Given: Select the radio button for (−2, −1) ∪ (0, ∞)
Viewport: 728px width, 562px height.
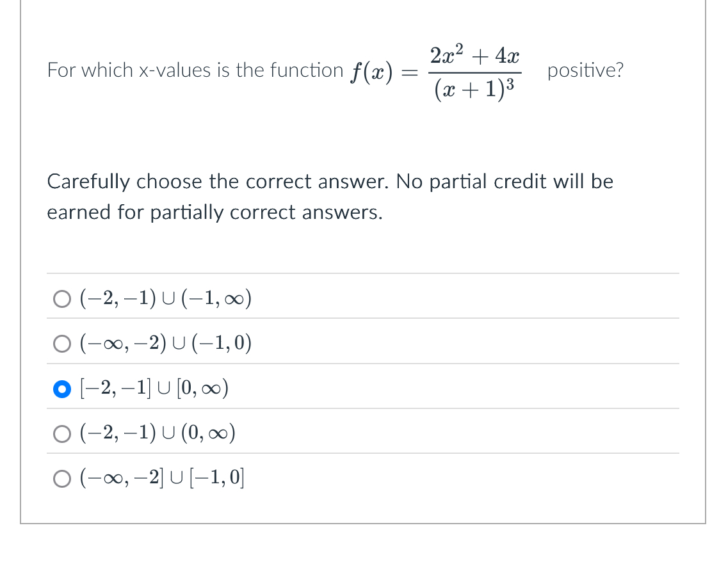Looking at the screenshot, I should 61,433.
